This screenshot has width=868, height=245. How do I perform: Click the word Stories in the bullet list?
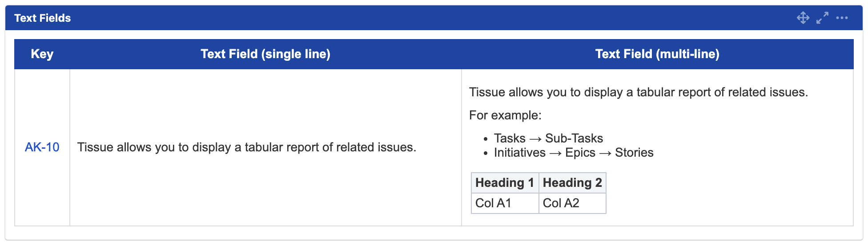coord(634,153)
